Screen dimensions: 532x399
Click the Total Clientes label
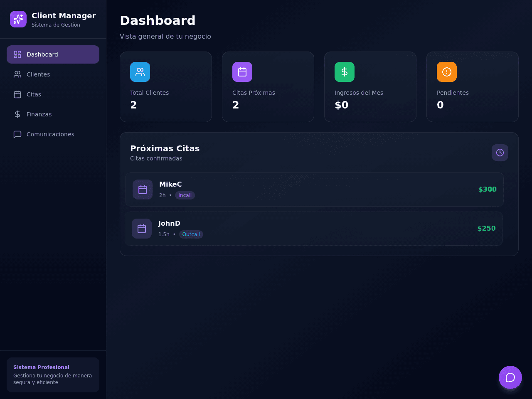point(150,93)
